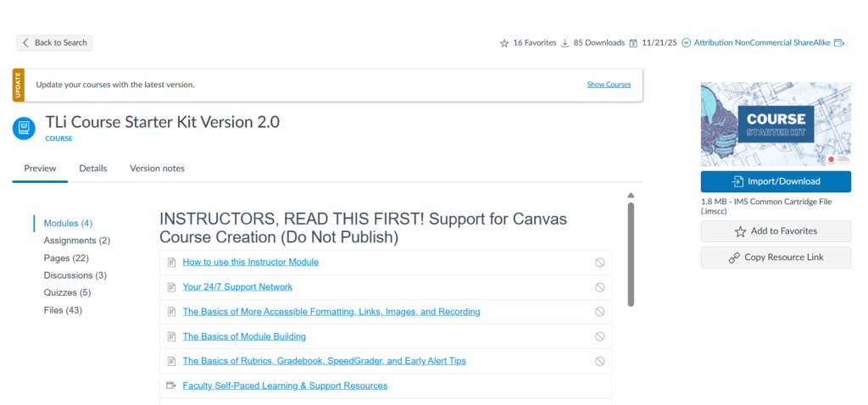
Task: Click the Course Starter Kit thumbnail image
Action: 776,124
